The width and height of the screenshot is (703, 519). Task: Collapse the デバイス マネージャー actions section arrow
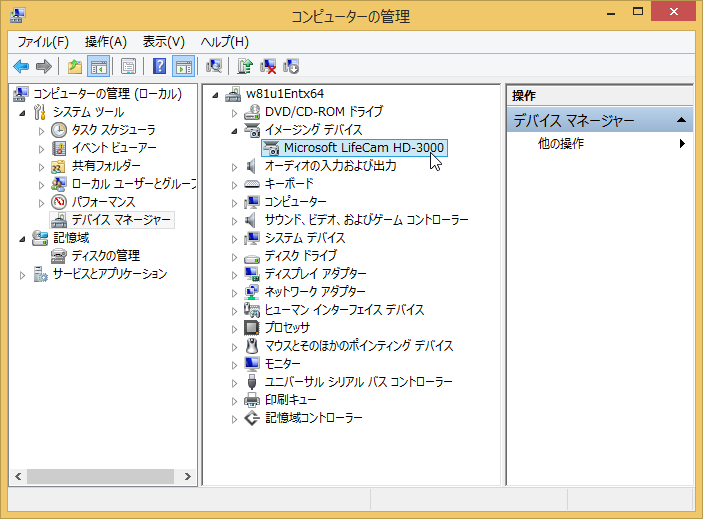[x=681, y=120]
